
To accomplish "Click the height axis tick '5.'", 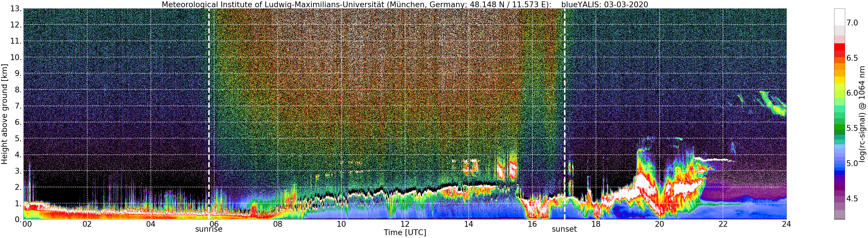I will click(18, 138).
